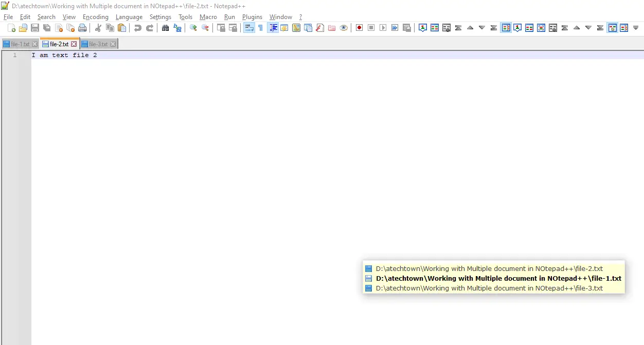This screenshot has height=345, width=644.
Task: Stop macro recording button
Action: click(x=371, y=28)
